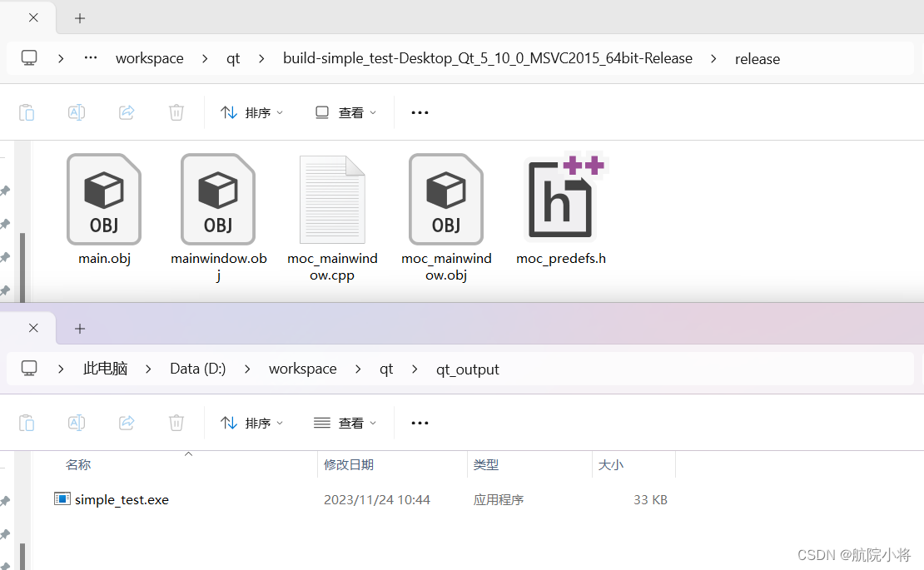Open more options ellipsis in release toolbar

(x=420, y=112)
